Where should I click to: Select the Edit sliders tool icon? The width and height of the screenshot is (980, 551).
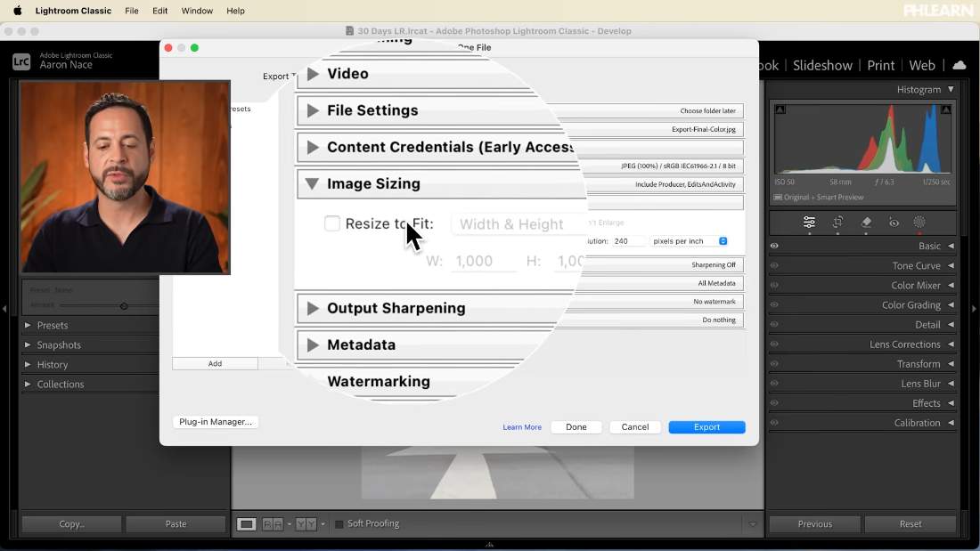pos(809,223)
